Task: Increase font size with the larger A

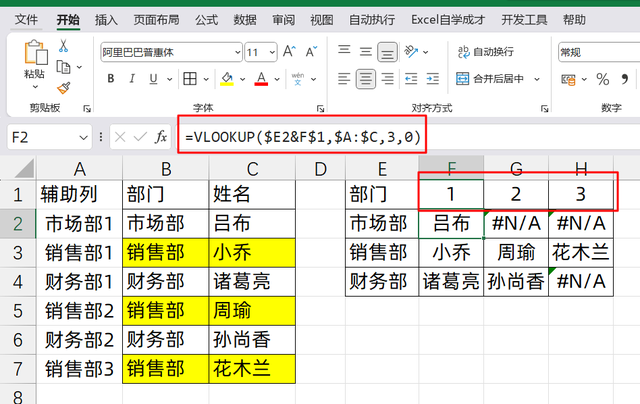Action: 289,52
